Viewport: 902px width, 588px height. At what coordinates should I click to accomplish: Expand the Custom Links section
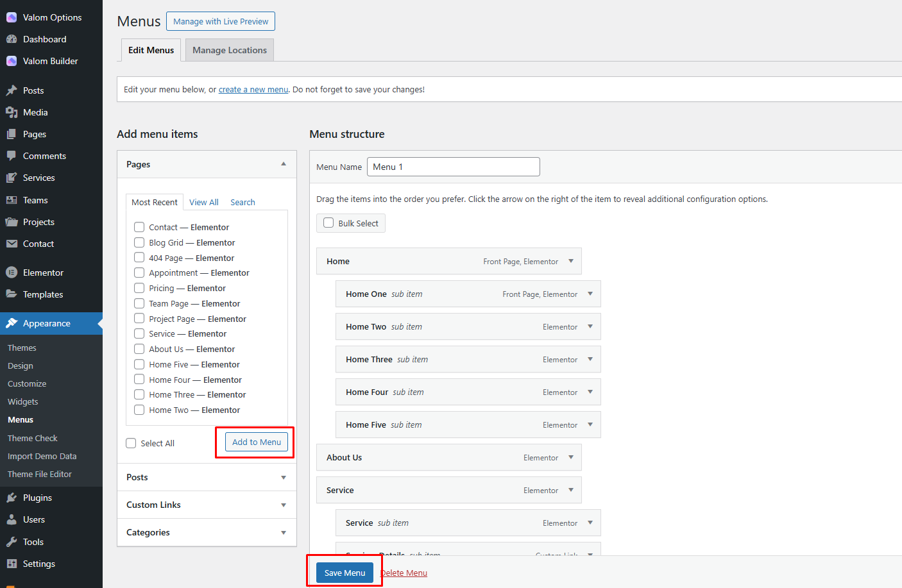pyautogui.click(x=283, y=505)
